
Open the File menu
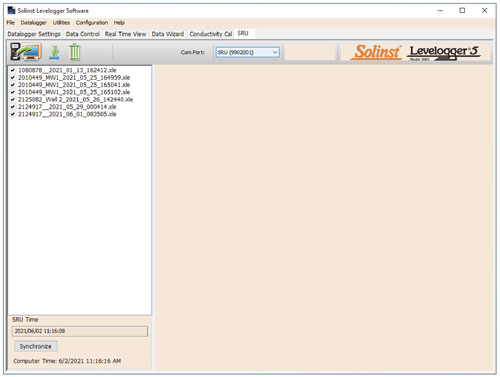click(11, 23)
